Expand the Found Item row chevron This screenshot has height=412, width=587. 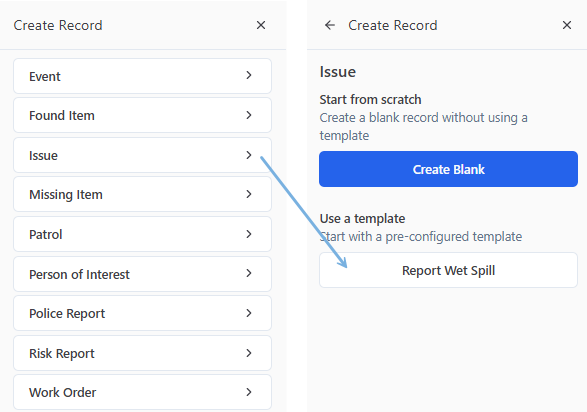click(x=249, y=115)
